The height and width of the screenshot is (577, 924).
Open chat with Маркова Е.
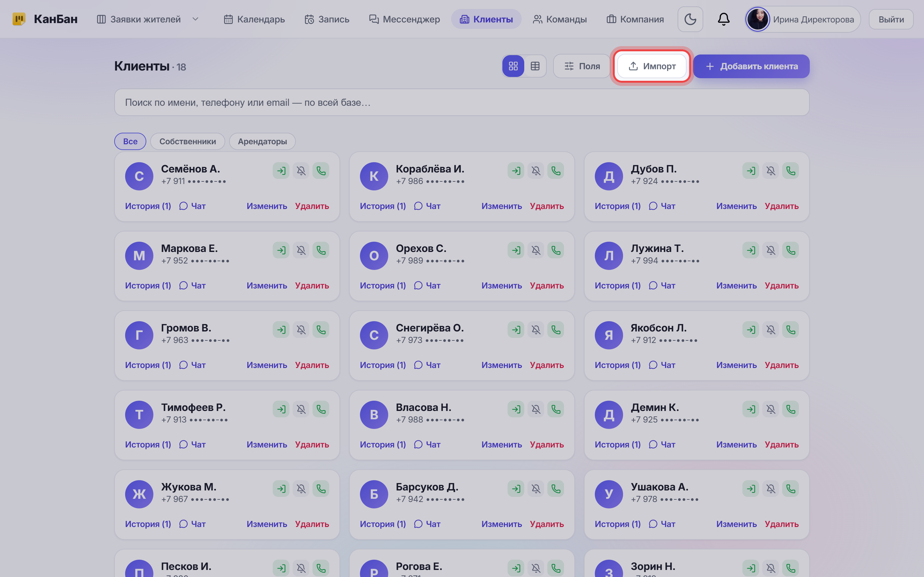tap(193, 285)
